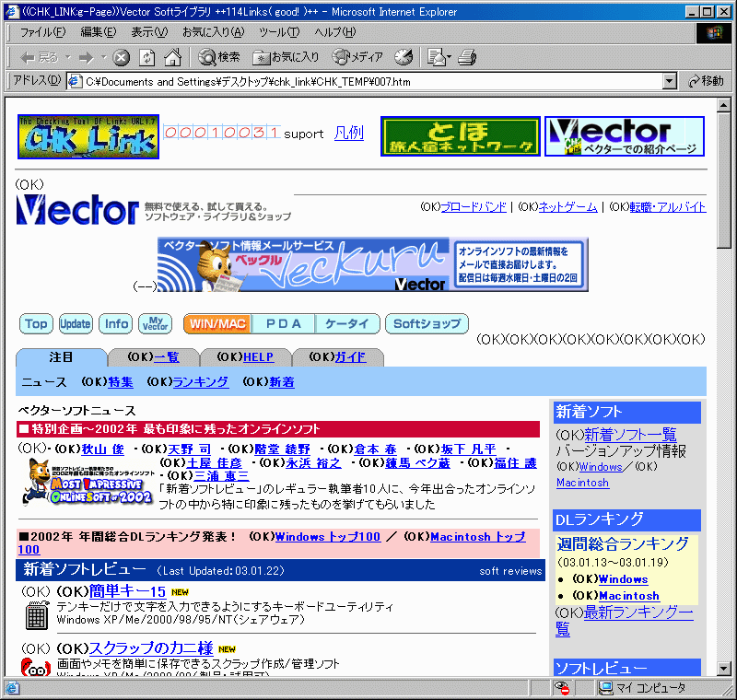Click the Home page icon

(x=173, y=58)
